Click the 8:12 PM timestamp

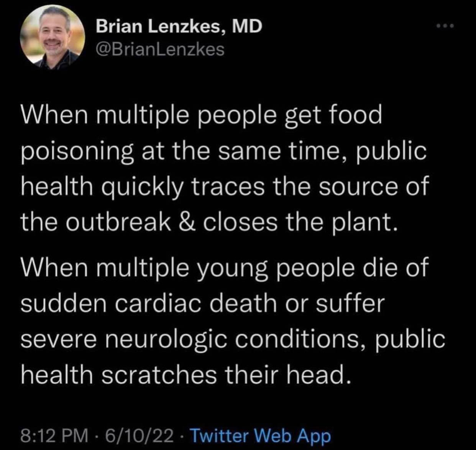coord(54,436)
